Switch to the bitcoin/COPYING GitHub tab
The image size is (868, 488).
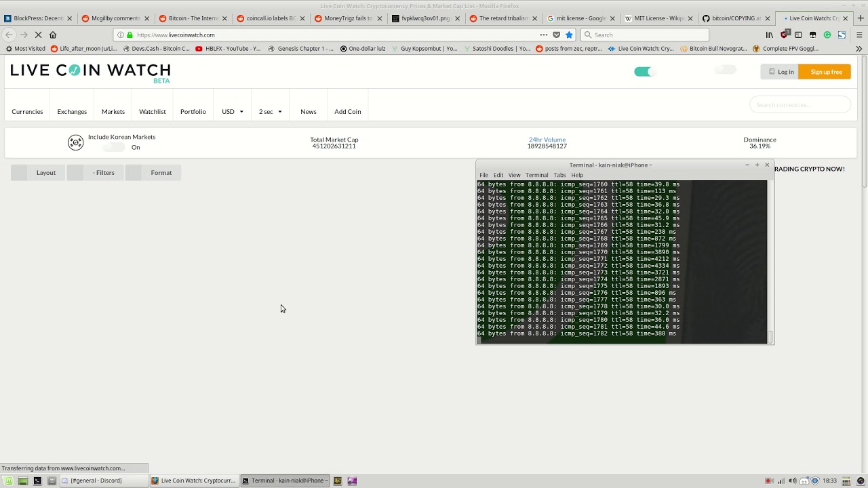pyautogui.click(x=736, y=18)
